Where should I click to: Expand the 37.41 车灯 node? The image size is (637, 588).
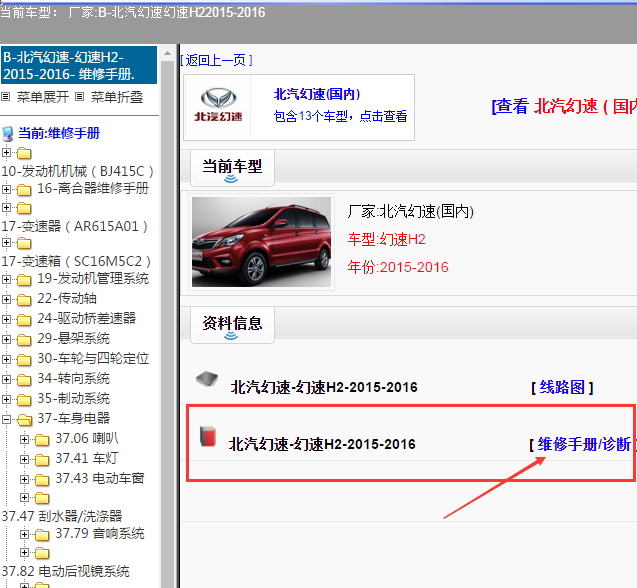click(24, 459)
